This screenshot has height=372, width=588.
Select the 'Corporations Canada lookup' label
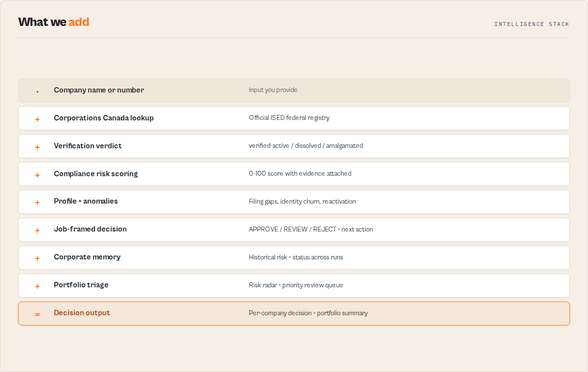pos(104,118)
